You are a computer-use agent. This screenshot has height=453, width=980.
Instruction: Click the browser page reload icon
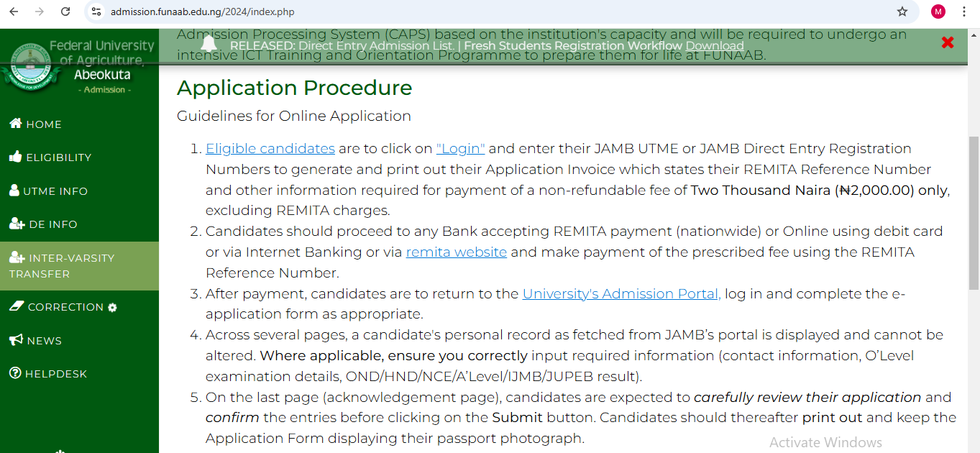[65, 12]
